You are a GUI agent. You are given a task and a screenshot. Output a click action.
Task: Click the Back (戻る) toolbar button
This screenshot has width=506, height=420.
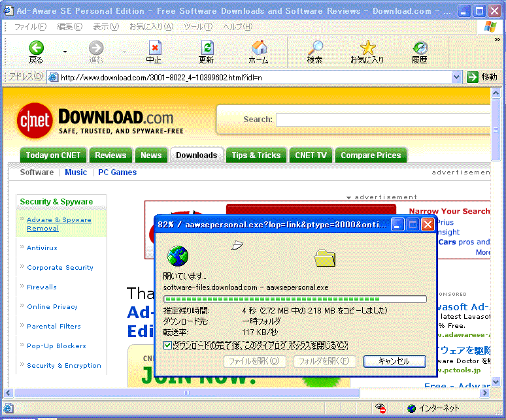pyautogui.click(x=36, y=52)
